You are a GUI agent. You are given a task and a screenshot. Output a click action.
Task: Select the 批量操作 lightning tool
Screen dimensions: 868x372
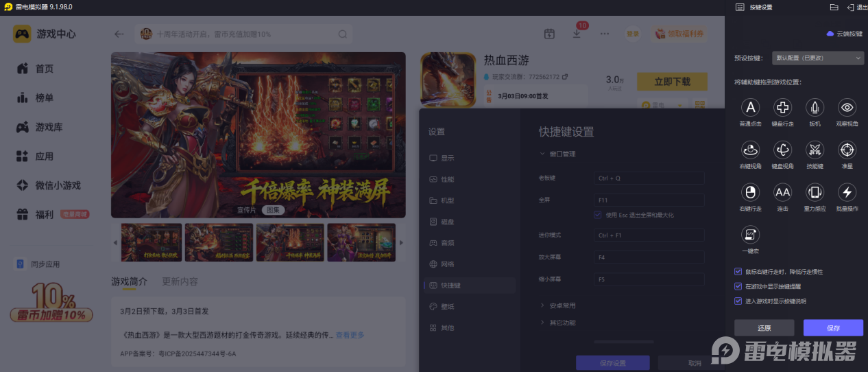point(847,192)
